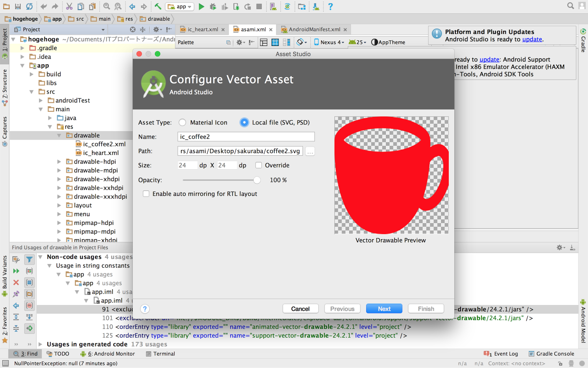Open the TODO tool window
This screenshot has height=368, width=588.
pos(58,354)
